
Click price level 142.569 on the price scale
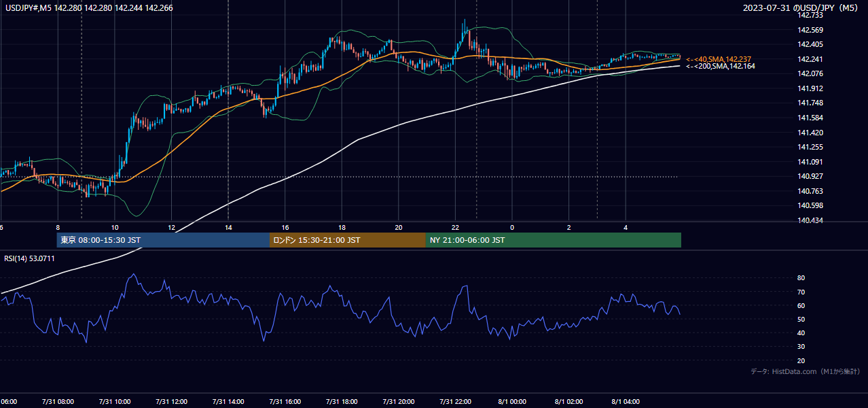coord(811,30)
